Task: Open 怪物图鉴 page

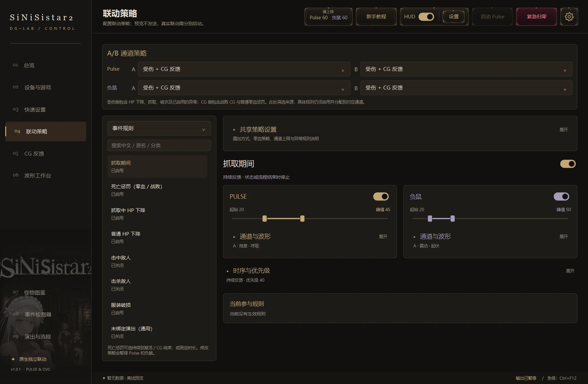Action: [x=46, y=292]
